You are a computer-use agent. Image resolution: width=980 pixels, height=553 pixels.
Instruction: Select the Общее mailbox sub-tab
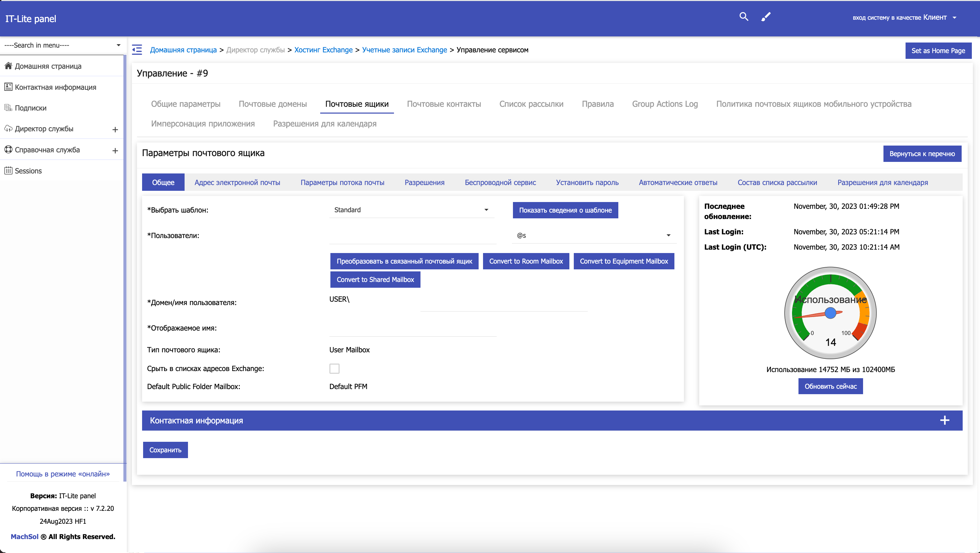(x=163, y=182)
